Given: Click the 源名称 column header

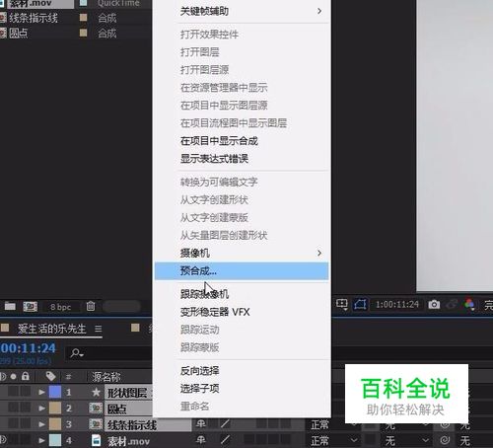Looking at the screenshot, I should click(x=106, y=377).
